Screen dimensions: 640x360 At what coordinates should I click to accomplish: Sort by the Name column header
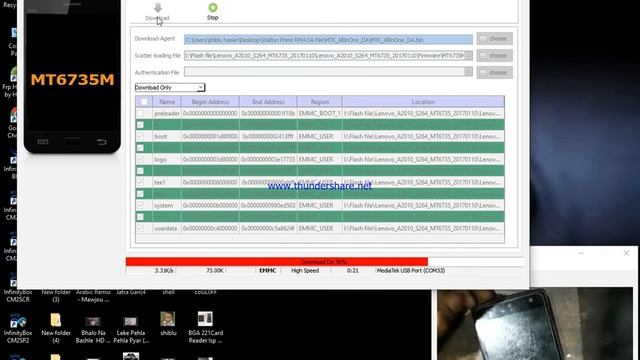pos(167,102)
